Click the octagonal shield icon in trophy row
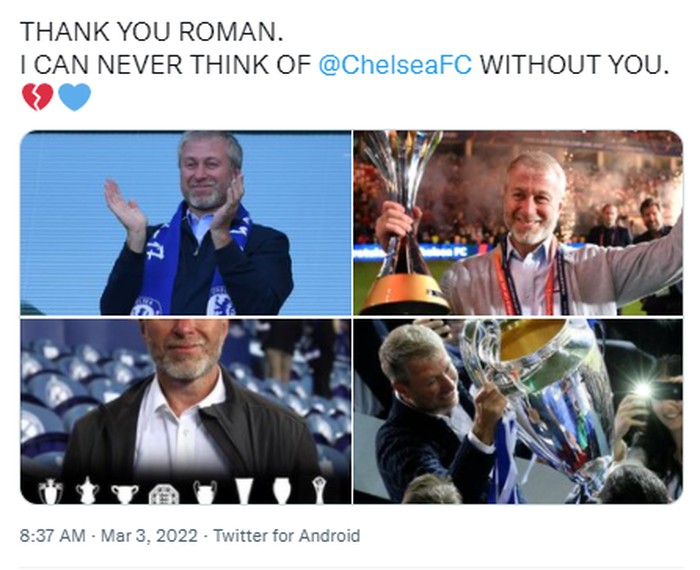Screen dimensions: 700x570 pyautogui.click(x=164, y=492)
